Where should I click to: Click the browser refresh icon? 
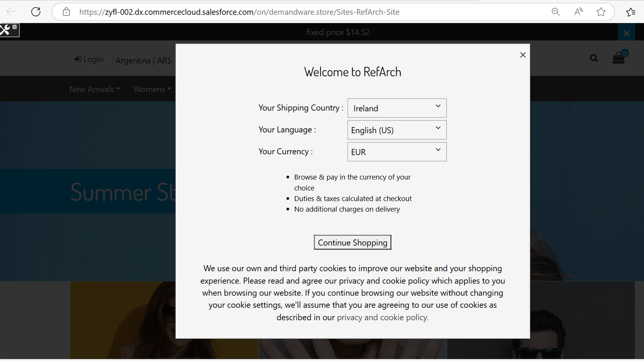(x=36, y=12)
